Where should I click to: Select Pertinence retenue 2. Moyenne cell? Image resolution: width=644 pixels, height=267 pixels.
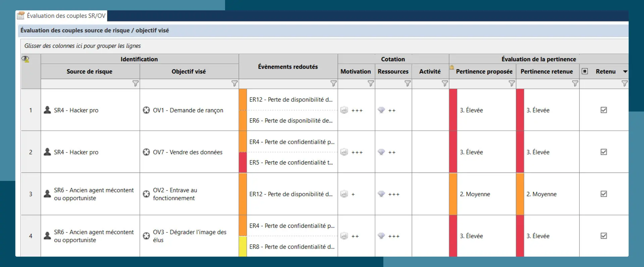[x=548, y=194]
